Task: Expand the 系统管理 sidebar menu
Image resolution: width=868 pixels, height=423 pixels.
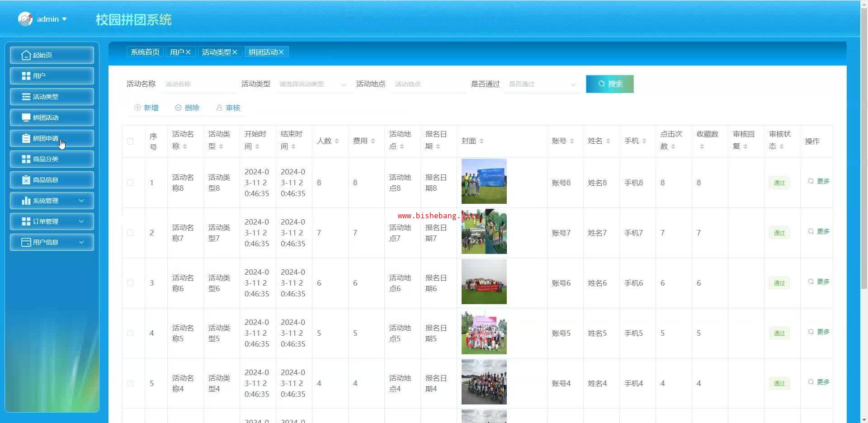Action: (52, 201)
